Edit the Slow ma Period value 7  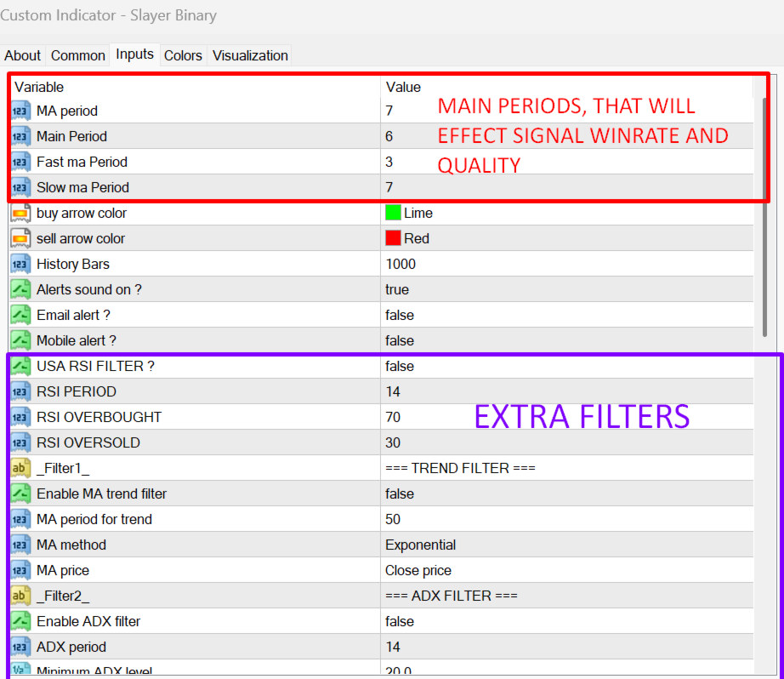click(x=567, y=188)
